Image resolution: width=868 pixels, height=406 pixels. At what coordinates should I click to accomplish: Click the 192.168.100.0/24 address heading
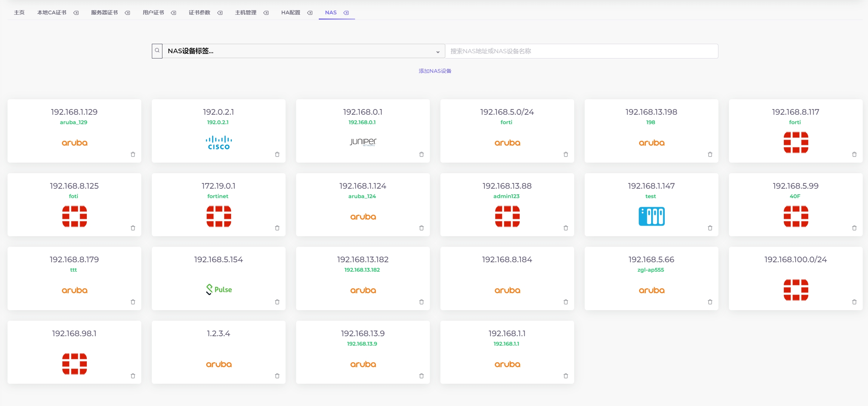pyautogui.click(x=795, y=260)
